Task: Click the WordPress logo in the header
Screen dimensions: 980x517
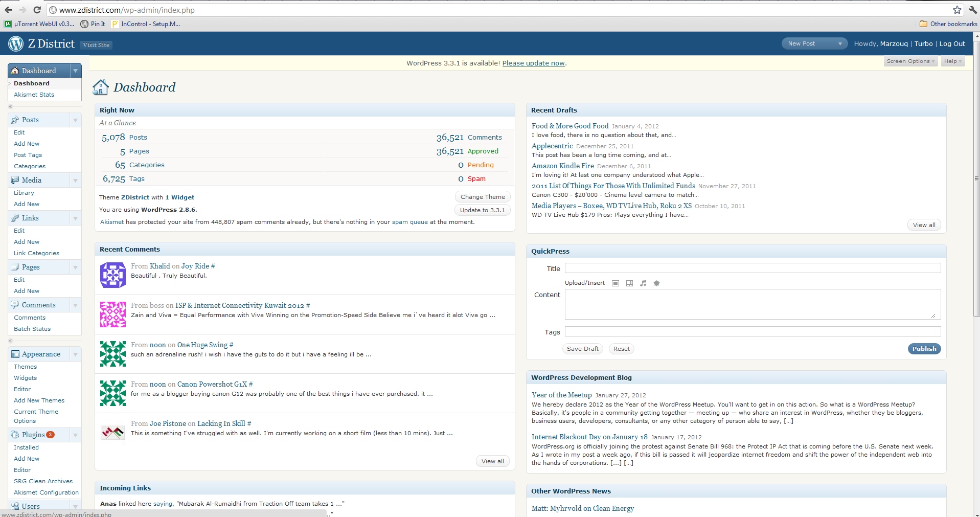Action: tap(16, 44)
